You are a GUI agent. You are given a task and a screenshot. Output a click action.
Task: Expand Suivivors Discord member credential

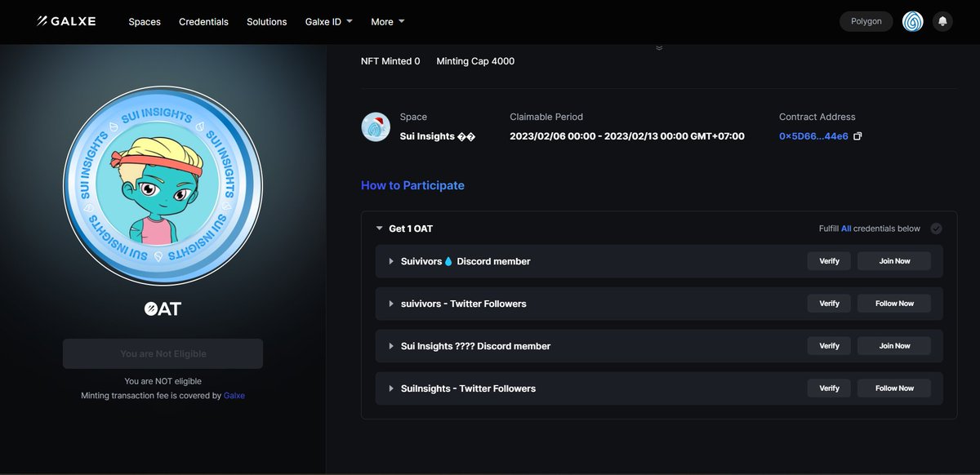(391, 261)
